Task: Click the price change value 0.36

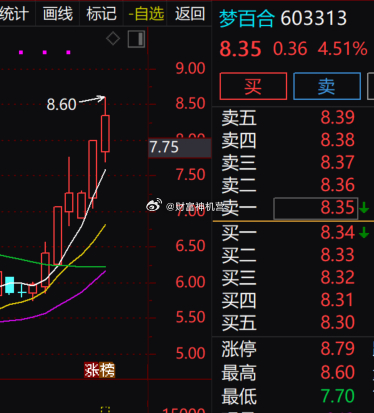Action: pos(290,49)
